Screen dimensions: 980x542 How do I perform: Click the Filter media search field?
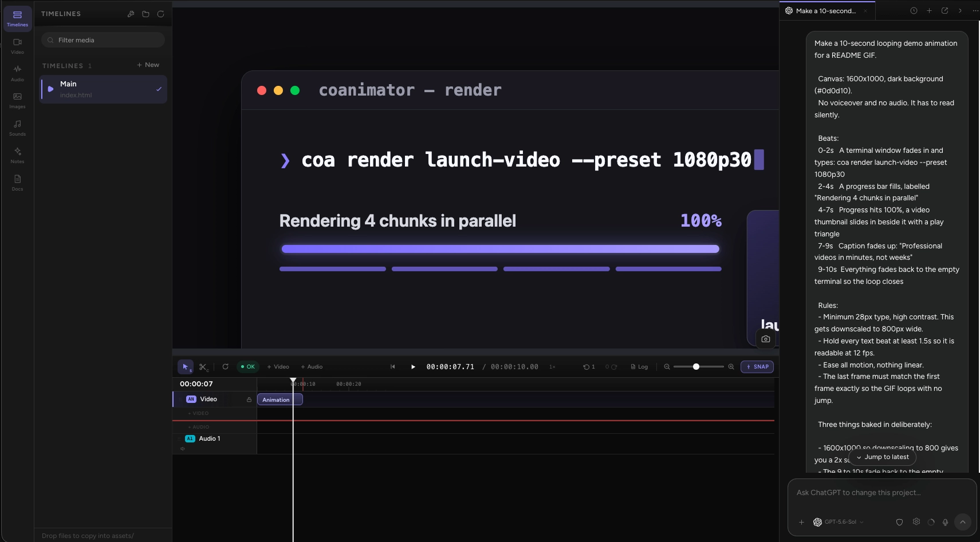pyautogui.click(x=103, y=40)
